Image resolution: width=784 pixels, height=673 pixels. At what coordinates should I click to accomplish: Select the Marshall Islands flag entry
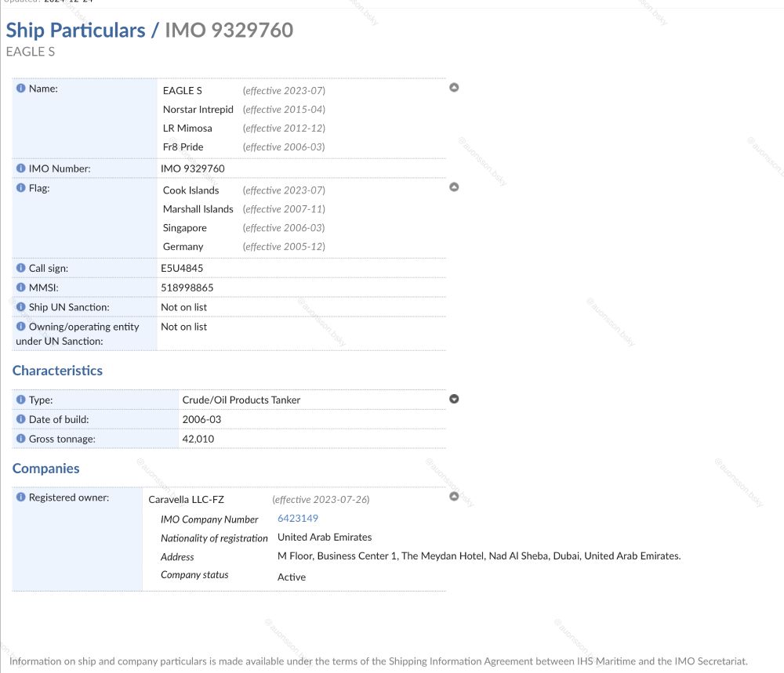(198, 209)
